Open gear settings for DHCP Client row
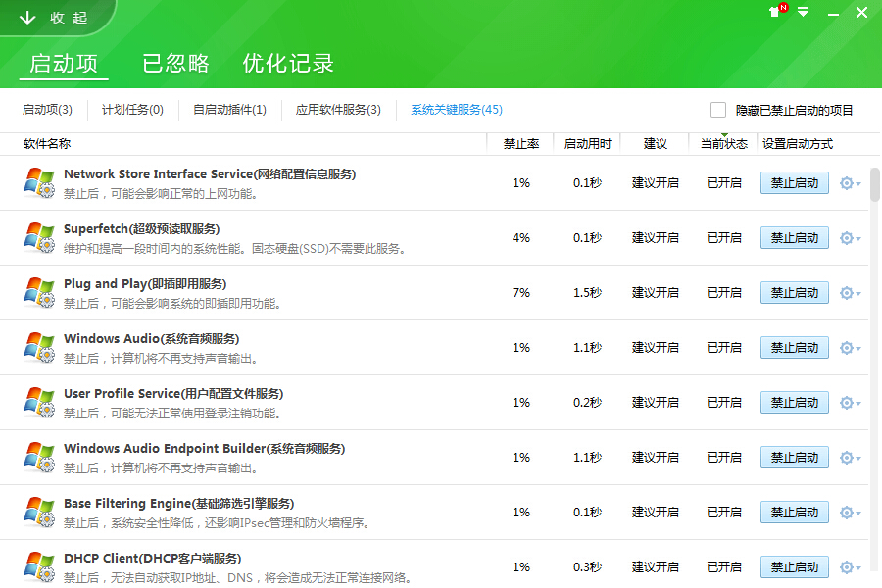Viewport: 882px width, 588px height. 850,567
